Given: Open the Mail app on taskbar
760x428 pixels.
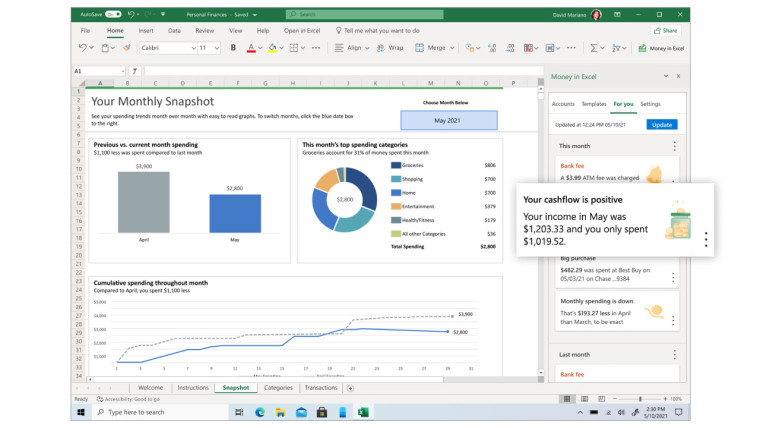Looking at the screenshot, I should 301,412.
